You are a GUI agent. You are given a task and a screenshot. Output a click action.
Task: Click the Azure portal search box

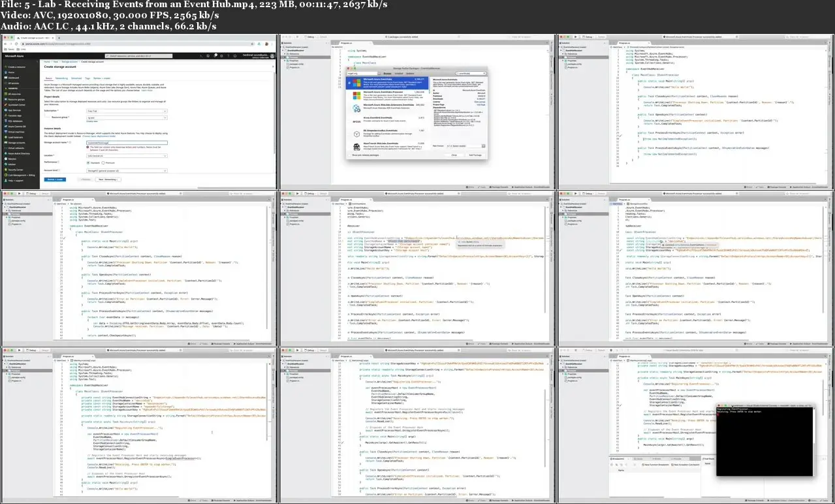tap(138, 55)
